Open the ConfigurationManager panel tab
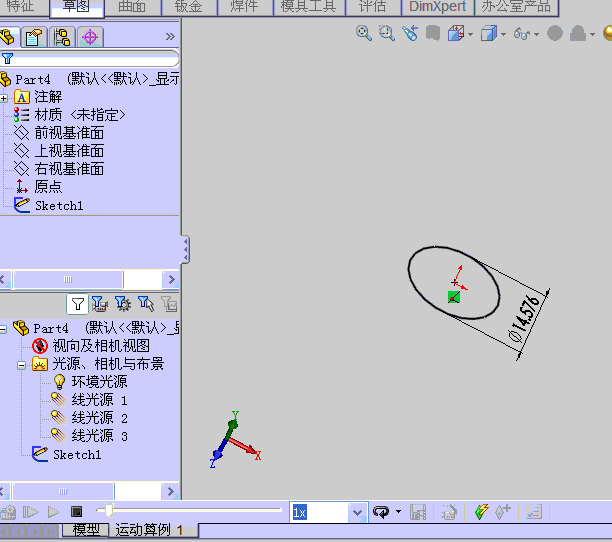The width and height of the screenshot is (612, 542). click(x=62, y=37)
